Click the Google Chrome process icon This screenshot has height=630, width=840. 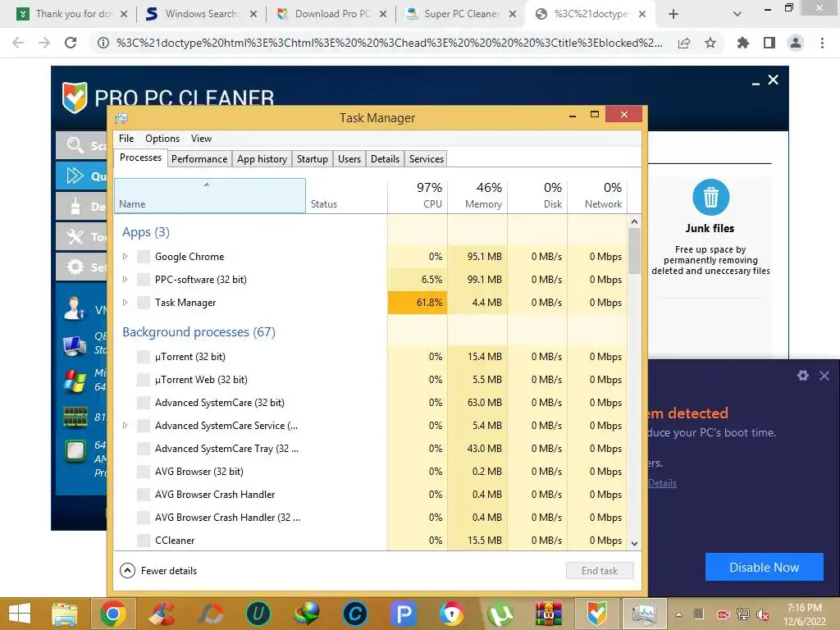(143, 257)
